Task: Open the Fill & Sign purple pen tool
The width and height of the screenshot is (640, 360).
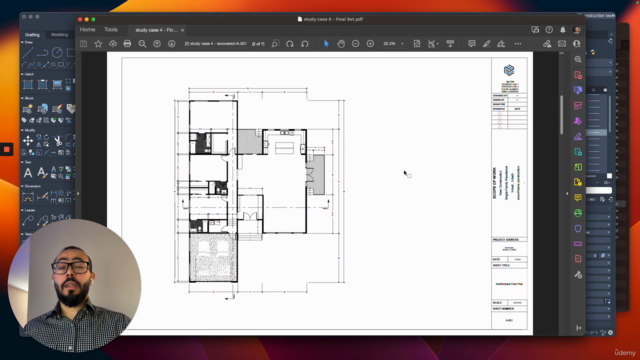Action: point(578,136)
